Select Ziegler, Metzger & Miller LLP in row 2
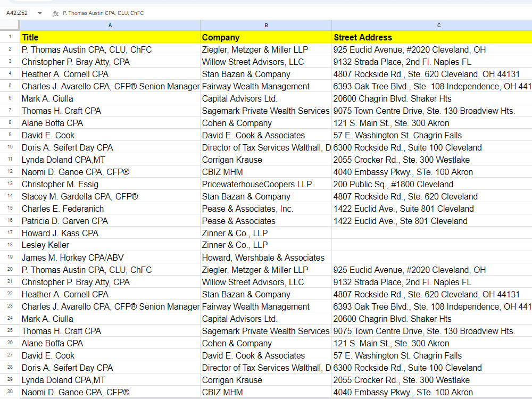The image size is (532, 399). [266, 49]
